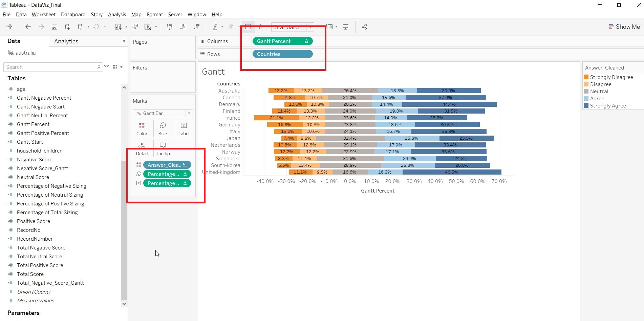Click the Undo back arrow in toolbar
Viewport: 644px width, 321px height.
pyautogui.click(x=28, y=27)
